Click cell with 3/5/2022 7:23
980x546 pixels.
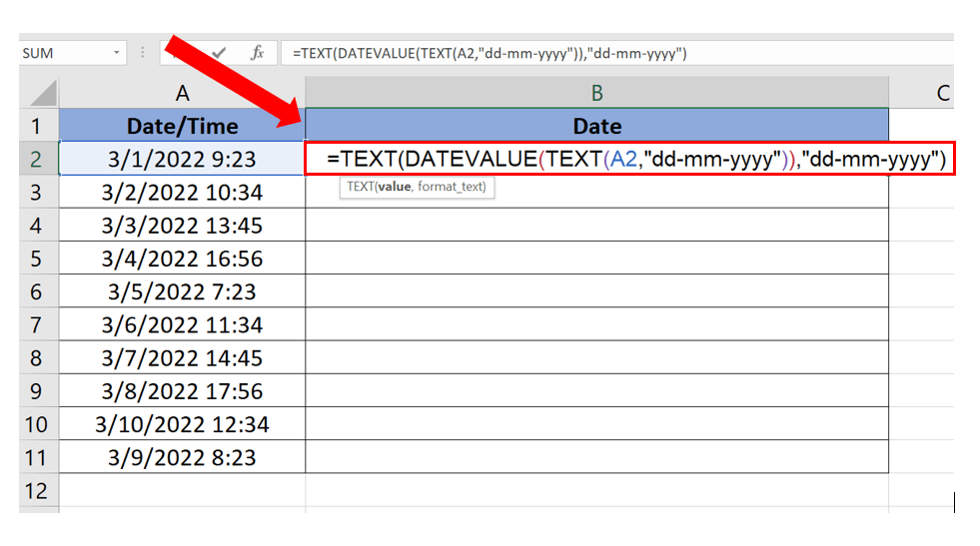click(x=182, y=291)
